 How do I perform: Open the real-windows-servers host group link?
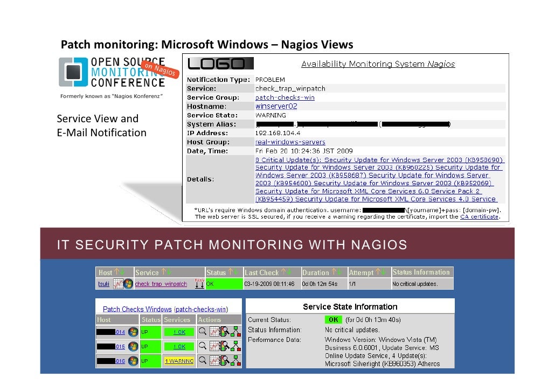click(x=290, y=142)
